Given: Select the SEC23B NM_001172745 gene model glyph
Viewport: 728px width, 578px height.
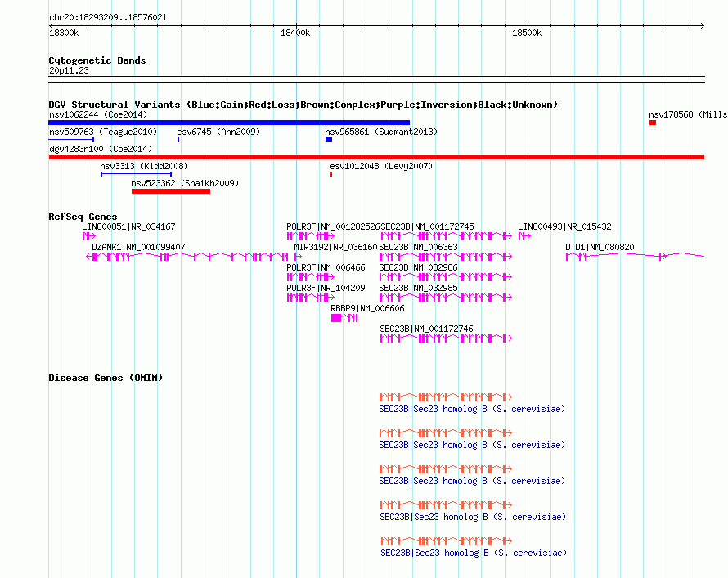Looking at the screenshot, I should point(446,236).
